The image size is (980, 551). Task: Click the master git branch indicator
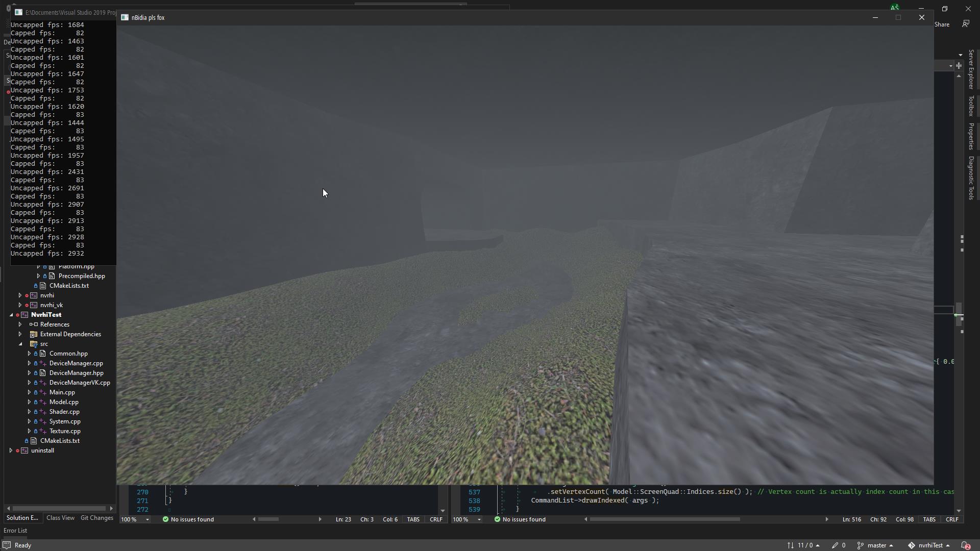click(876, 545)
